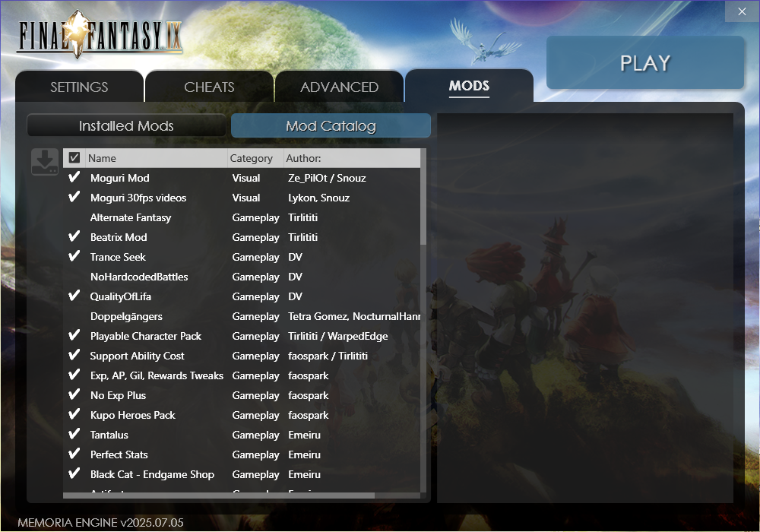This screenshot has width=760, height=532.
Task: Click author Tetra Gomez, NocturnalHanr
Action: (x=354, y=316)
